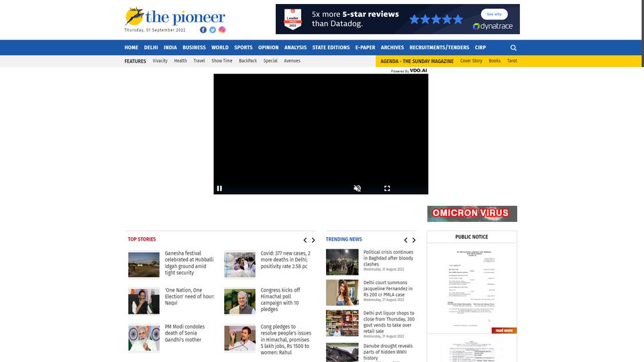Open Covid 377 new cases story

pos(286,260)
